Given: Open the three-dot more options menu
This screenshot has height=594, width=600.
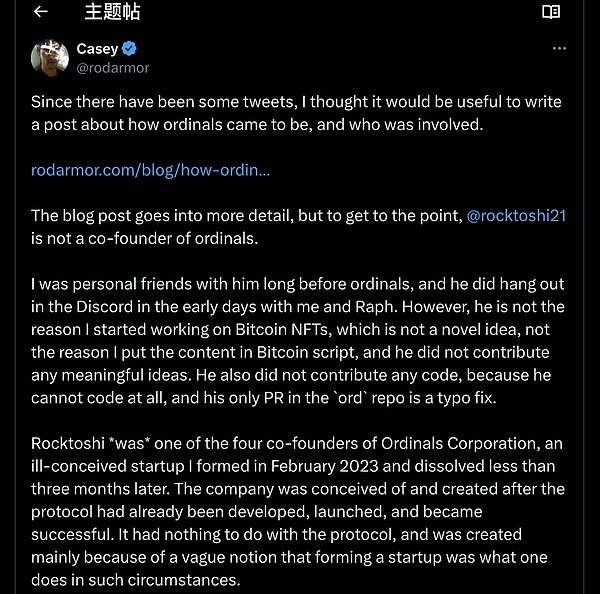Looking at the screenshot, I should pyautogui.click(x=560, y=48).
